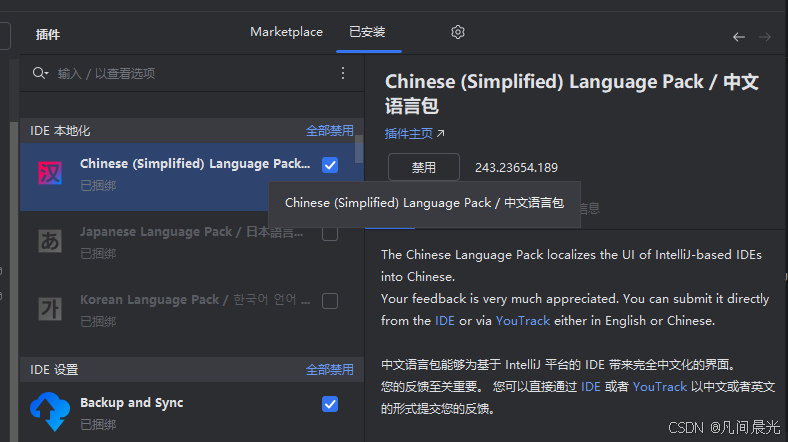Click the Korean language pack icon
The image size is (788, 442).
(50, 309)
